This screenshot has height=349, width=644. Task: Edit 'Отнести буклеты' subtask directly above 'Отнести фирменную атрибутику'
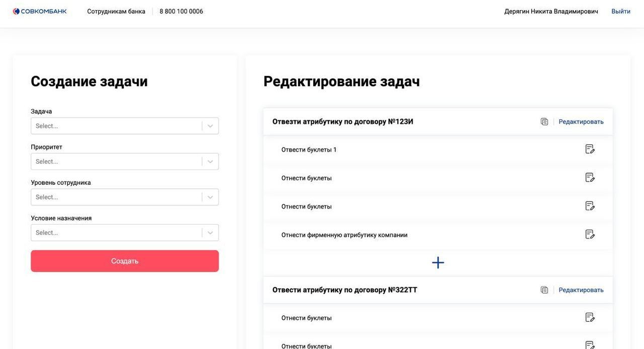click(590, 206)
